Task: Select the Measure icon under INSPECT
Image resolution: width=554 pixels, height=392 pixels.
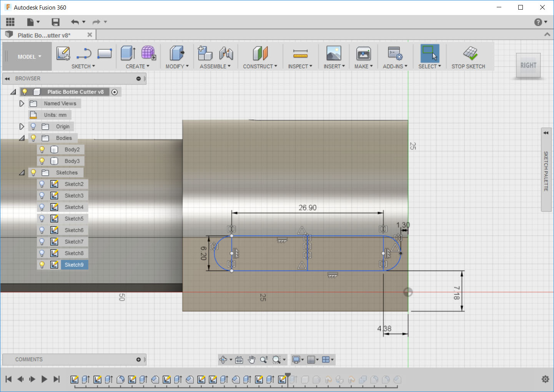Action: (x=300, y=53)
